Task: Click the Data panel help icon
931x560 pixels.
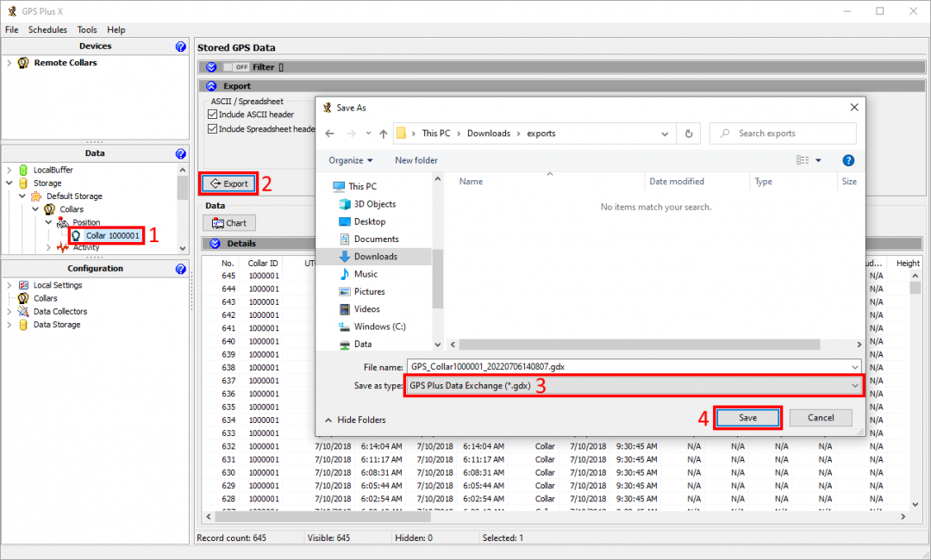Action: click(180, 153)
